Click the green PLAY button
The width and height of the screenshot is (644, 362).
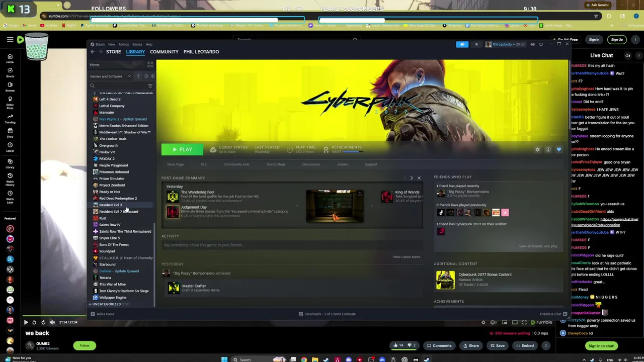[182, 149]
